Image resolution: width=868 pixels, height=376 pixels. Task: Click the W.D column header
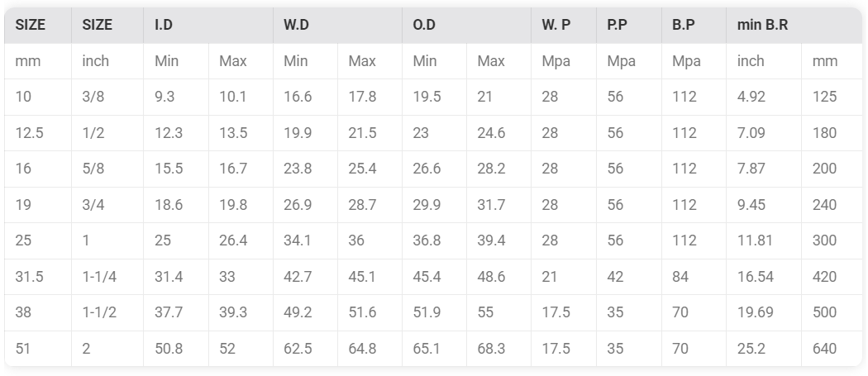click(x=337, y=26)
